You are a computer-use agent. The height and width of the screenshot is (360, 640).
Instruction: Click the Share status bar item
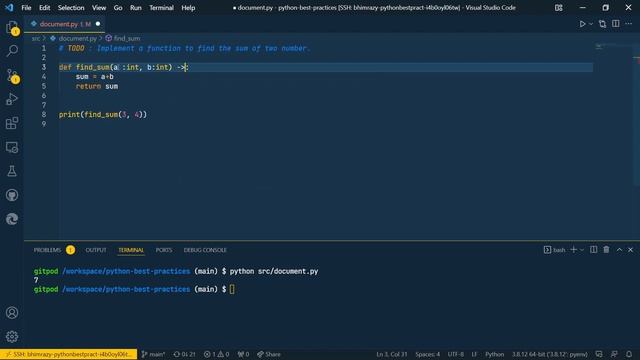269,354
